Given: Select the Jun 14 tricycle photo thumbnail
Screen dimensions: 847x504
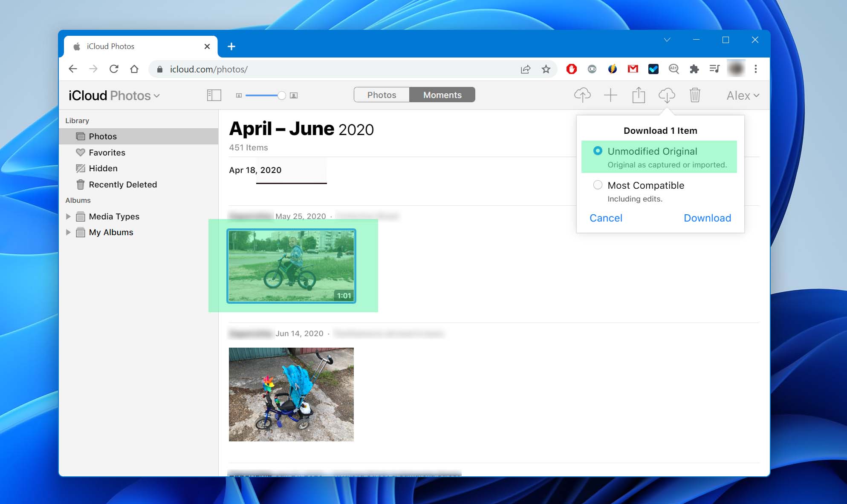Looking at the screenshot, I should coord(291,394).
